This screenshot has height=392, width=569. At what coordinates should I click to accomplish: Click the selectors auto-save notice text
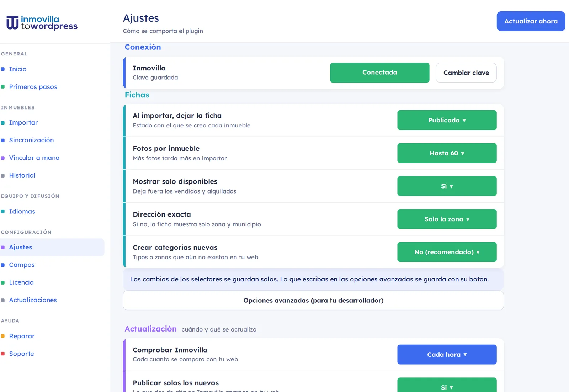click(309, 279)
